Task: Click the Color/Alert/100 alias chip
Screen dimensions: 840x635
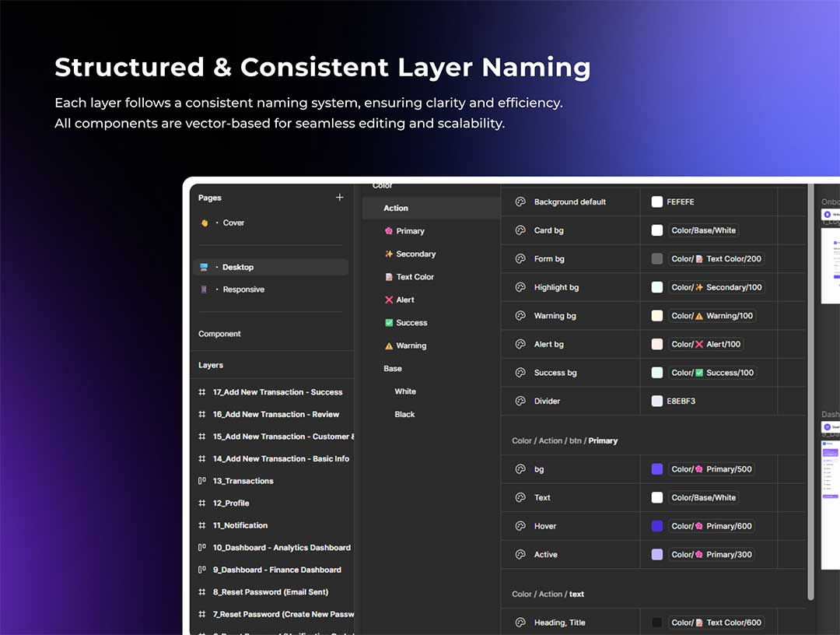Action: point(706,344)
